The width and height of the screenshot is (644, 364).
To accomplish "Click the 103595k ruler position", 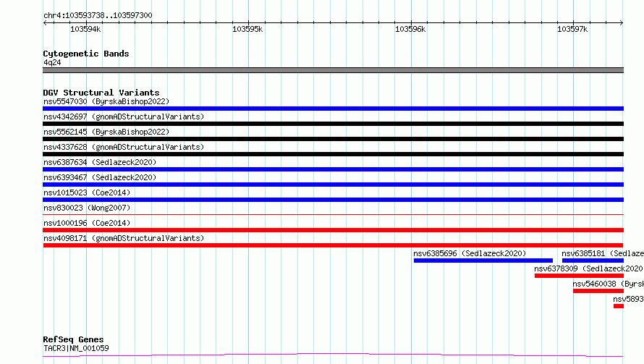I will [247, 29].
